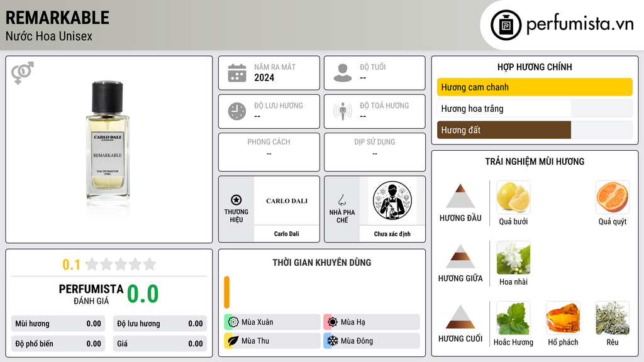Image resolution: width=644 pixels, height=362 pixels.
Task: Select the yellow Hương cam chanh accord bar
Action: point(535,87)
